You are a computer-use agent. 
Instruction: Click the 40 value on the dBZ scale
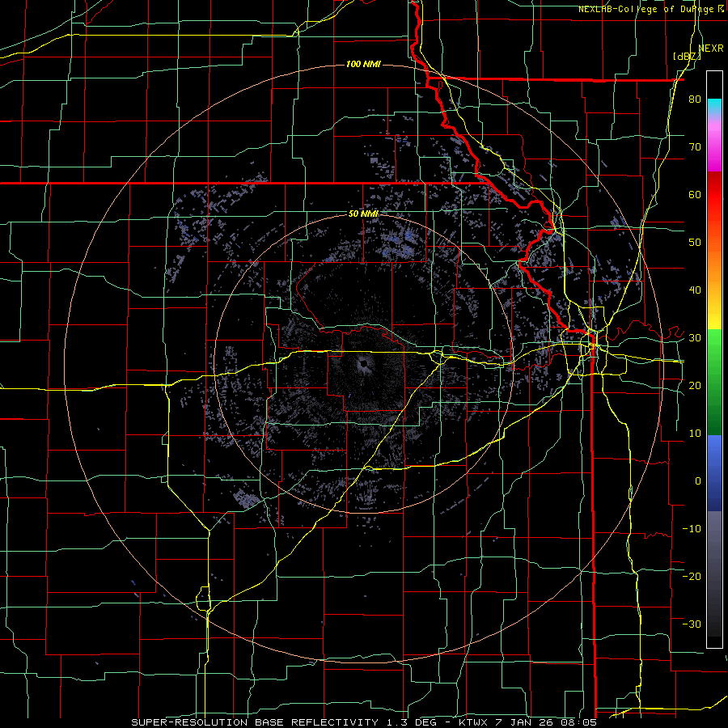(695, 290)
